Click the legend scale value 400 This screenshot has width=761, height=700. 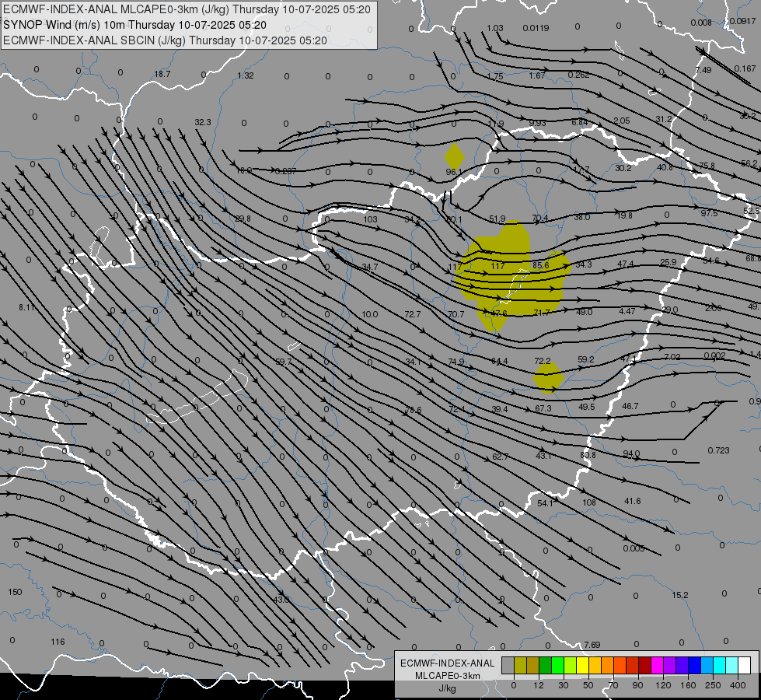(x=738, y=685)
